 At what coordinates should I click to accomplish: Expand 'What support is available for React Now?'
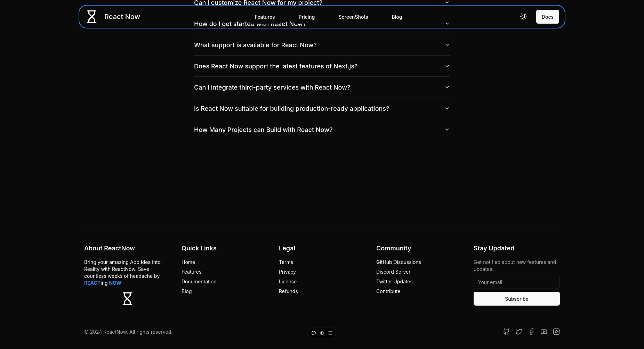coord(322,45)
